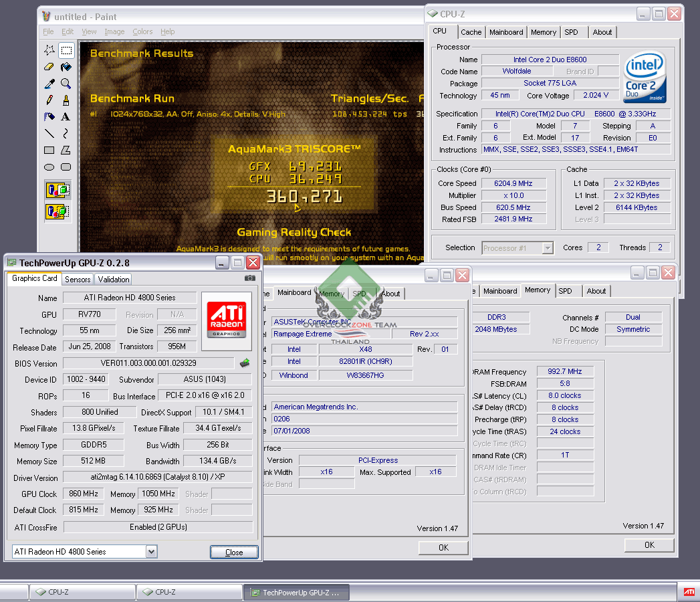This screenshot has height=602, width=700.
Task: Open the Edit menu in Paint
Action: click(68, 31)
